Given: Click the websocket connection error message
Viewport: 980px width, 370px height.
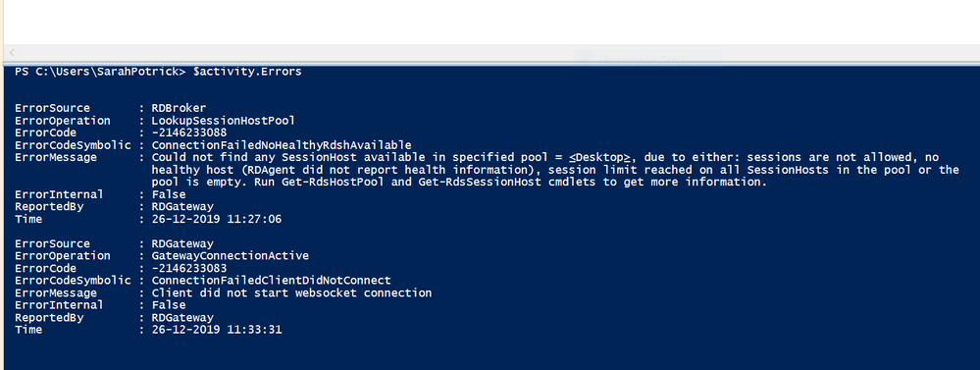Looking at the screenshot, I should point(292,293).
